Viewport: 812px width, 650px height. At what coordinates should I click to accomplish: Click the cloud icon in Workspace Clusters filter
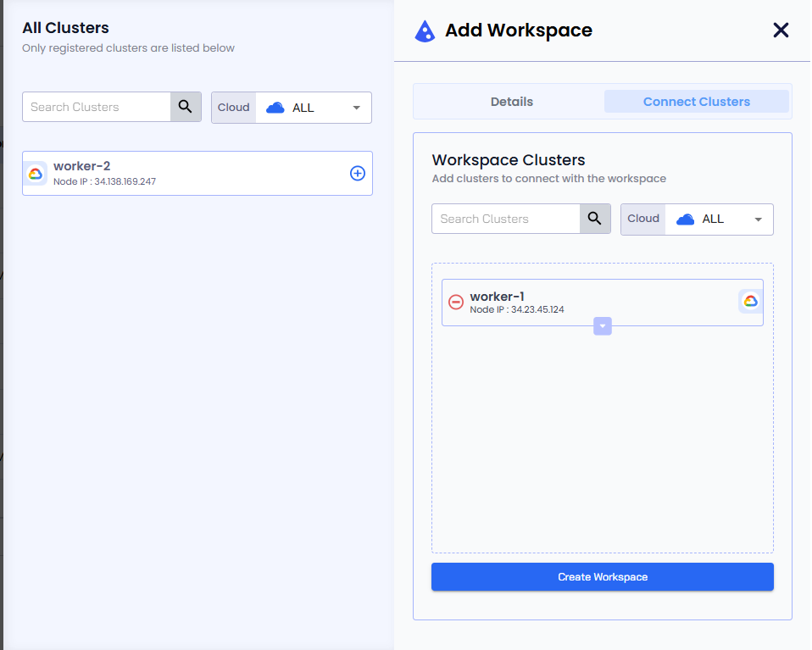click(x=685, y=219)
